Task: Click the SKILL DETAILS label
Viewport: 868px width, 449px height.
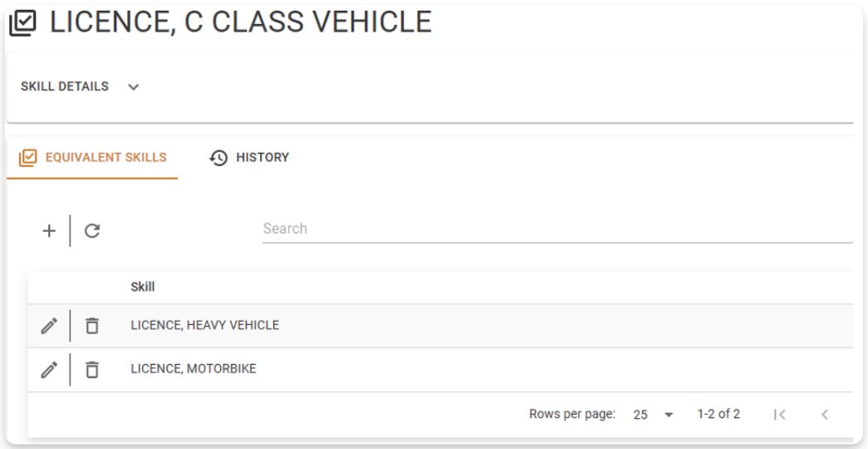Action: point(65,86)
